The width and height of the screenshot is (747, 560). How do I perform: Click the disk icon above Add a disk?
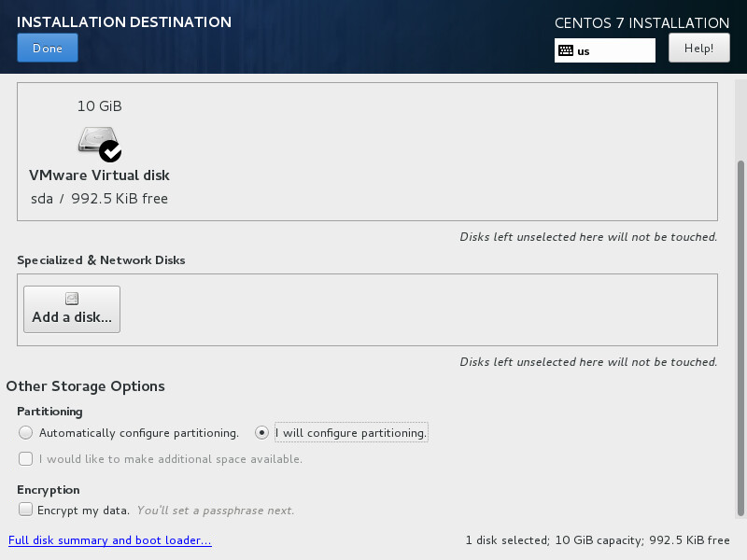[x=72, y=299]
